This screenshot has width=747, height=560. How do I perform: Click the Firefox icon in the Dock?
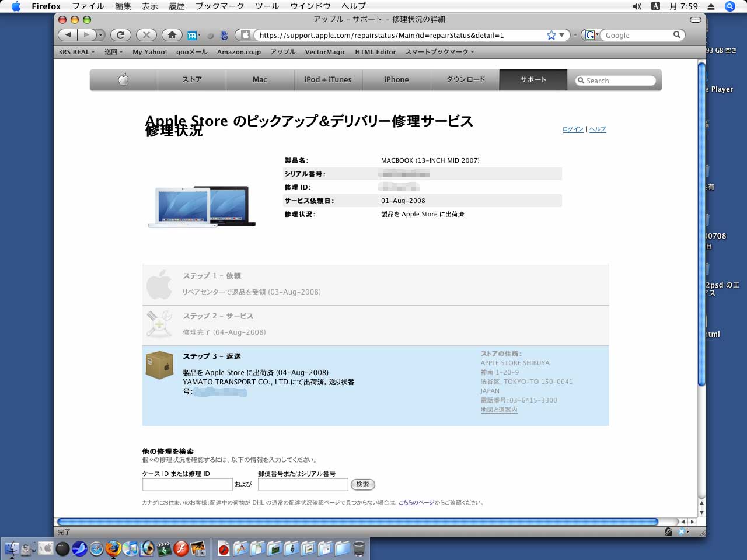click(x=113, y=548)
